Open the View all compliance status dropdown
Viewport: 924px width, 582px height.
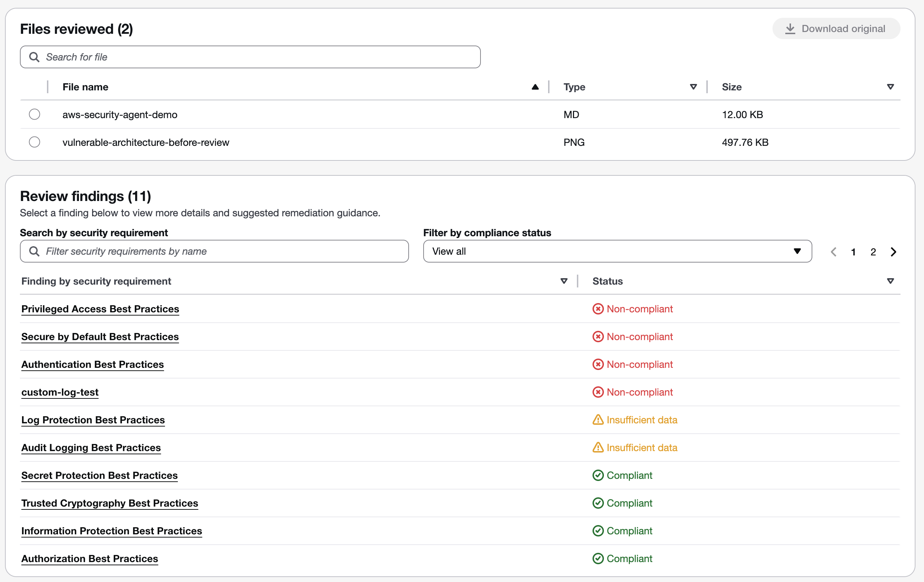coord(617,252)
